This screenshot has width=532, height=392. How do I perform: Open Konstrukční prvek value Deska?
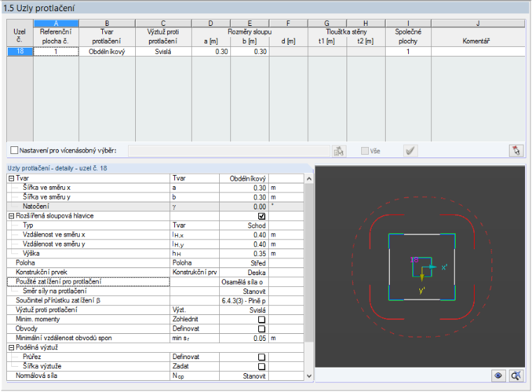point(244,272)
